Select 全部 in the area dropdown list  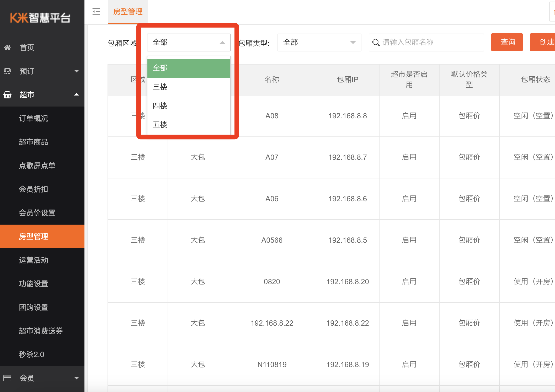tap(189, 68)
